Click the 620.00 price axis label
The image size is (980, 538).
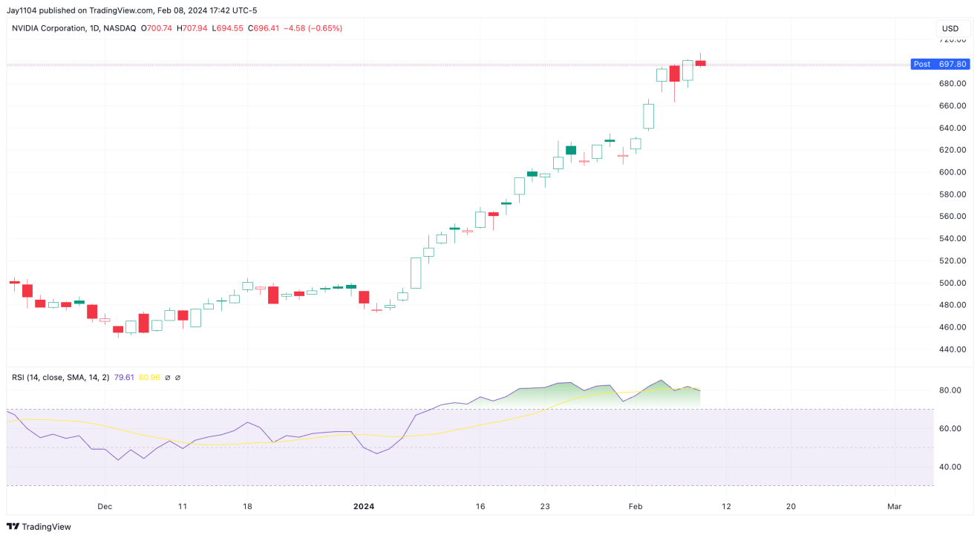(x=953, y=150)
